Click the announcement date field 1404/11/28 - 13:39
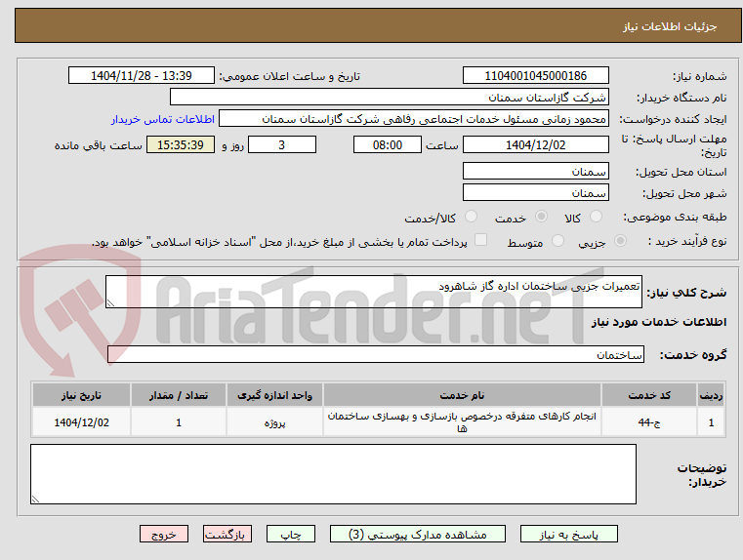 point(142,76)
